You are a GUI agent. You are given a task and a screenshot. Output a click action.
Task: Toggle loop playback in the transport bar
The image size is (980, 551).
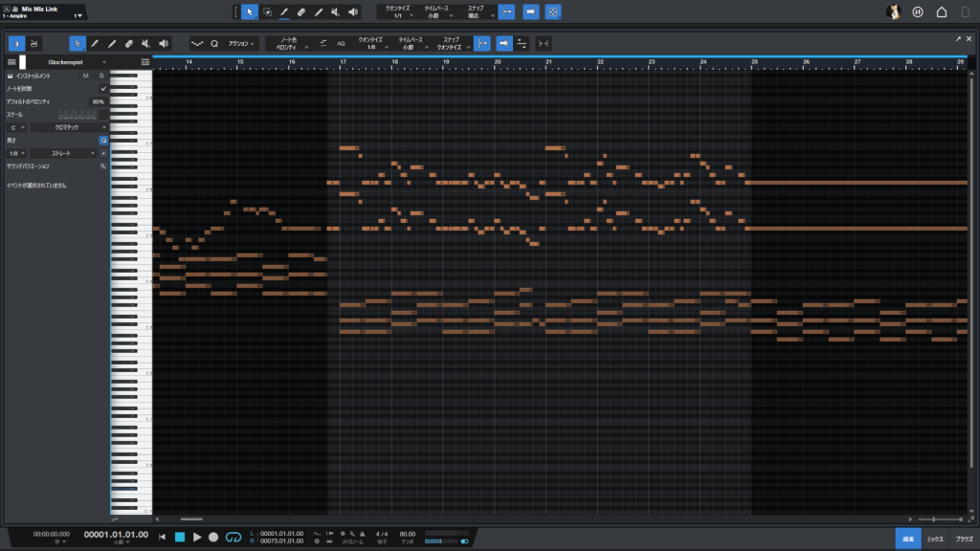tap(233, 538)
